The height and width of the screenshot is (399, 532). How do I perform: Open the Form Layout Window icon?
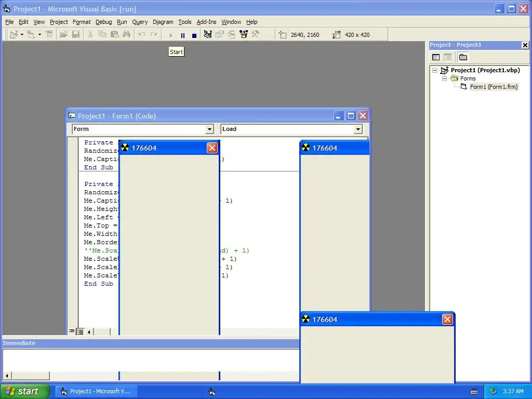[x=232, y=35]
